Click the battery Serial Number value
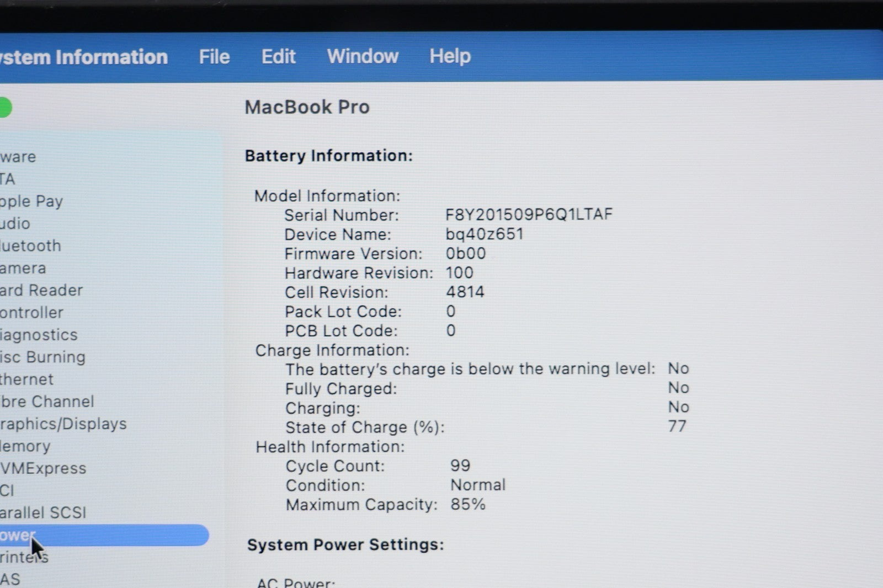Image resolution: width=883 pixels, height=588 pixels. (529, 215)
